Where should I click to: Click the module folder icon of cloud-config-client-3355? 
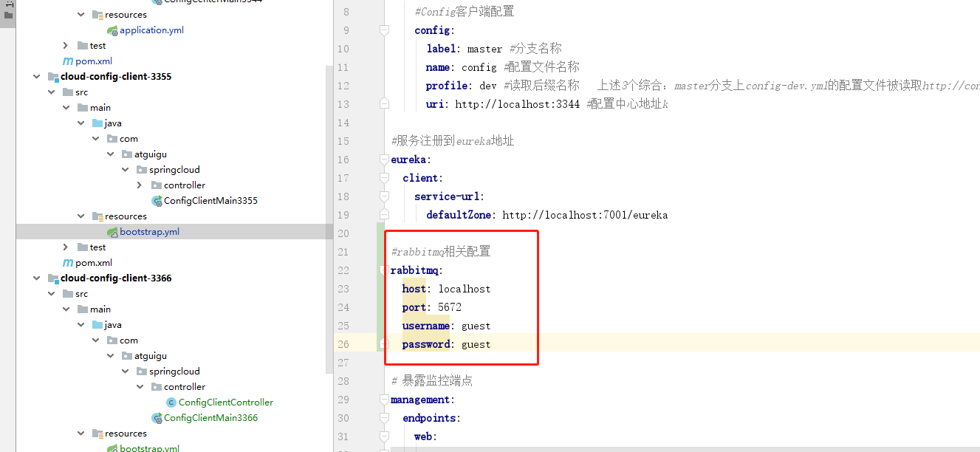pos(52,77)
